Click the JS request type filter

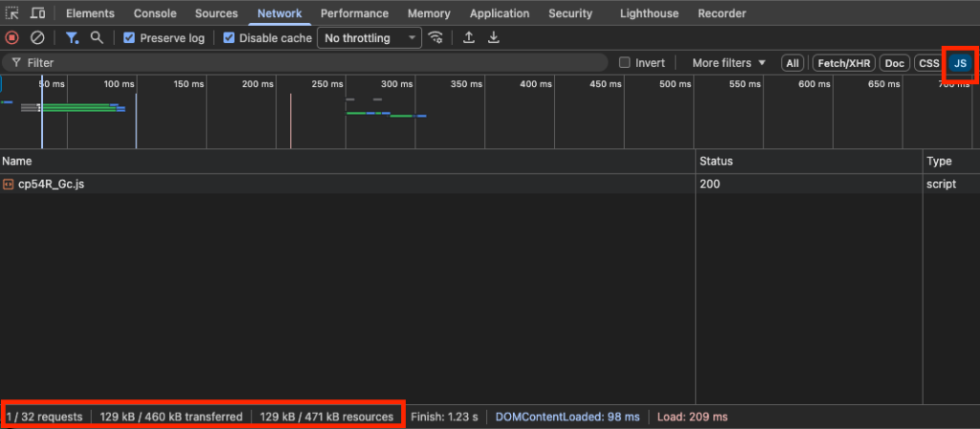(x=960, y=63)
